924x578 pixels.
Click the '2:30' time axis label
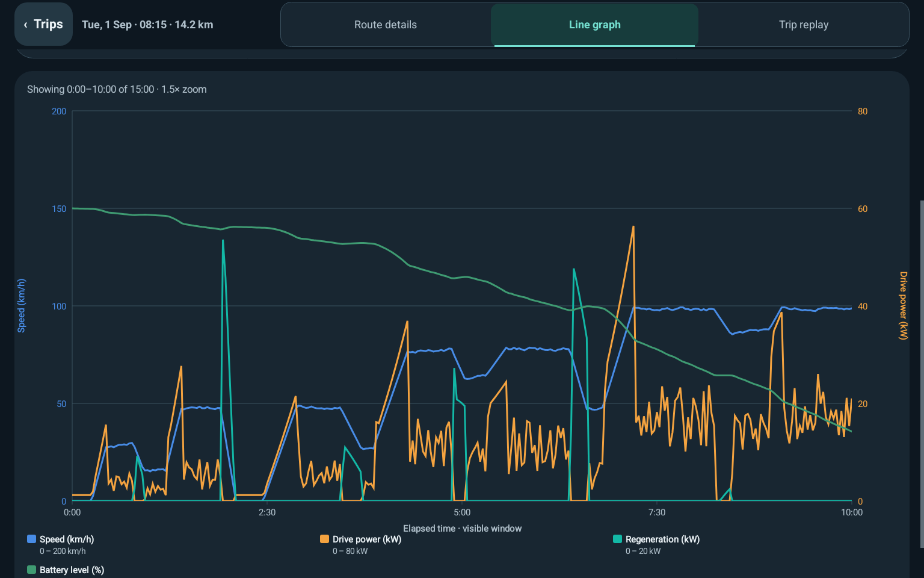point(267,512)
